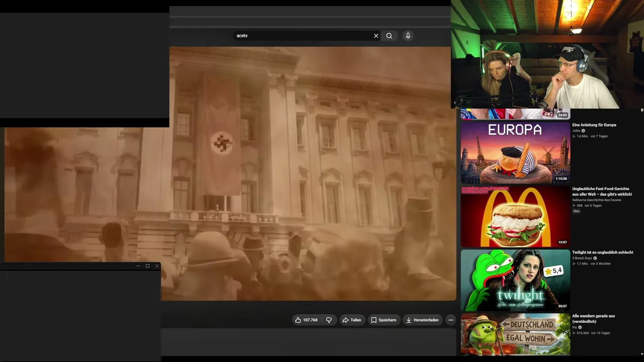Open 'Unglaubliche Fast-Food-Gerichte' video title
Image resolution: width=644 pixels, height=362 pixels.
[602, 191]
